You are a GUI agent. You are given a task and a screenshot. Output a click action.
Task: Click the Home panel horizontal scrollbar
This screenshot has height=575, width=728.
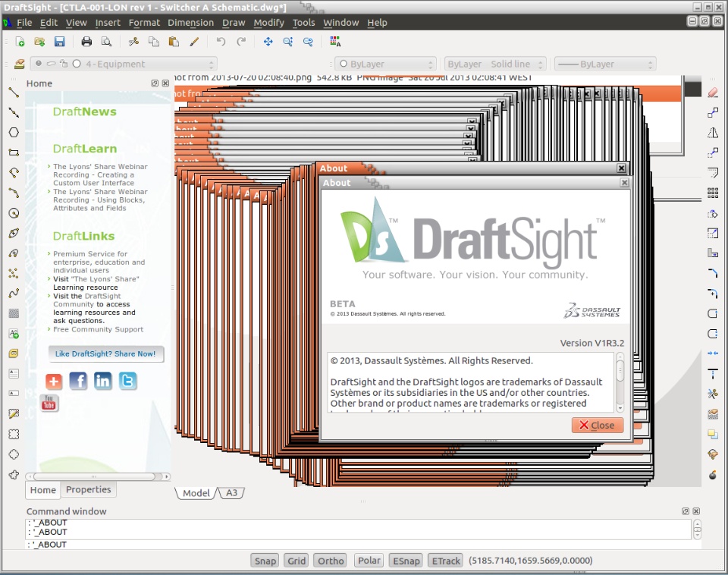(x=98, y=476)
